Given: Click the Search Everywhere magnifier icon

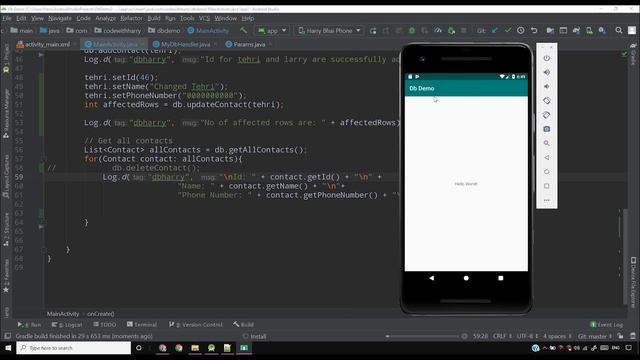Looking at the screenshot, I should pos(619,31).
